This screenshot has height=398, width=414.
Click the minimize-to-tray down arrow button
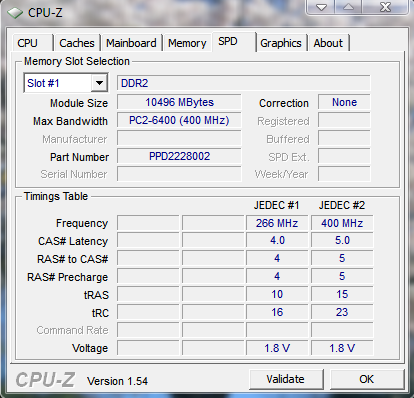coord(321,7)
